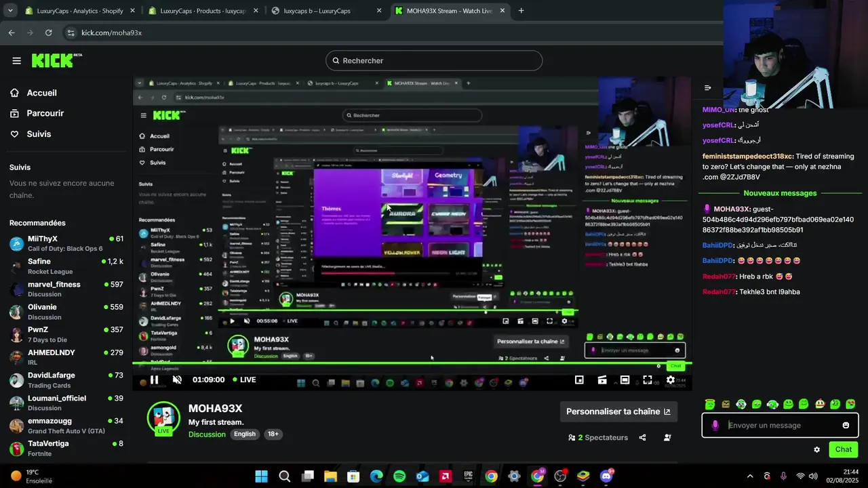Screen dimensions: 868x488
Task: Open chat settings gear
Action: [816, 449]
